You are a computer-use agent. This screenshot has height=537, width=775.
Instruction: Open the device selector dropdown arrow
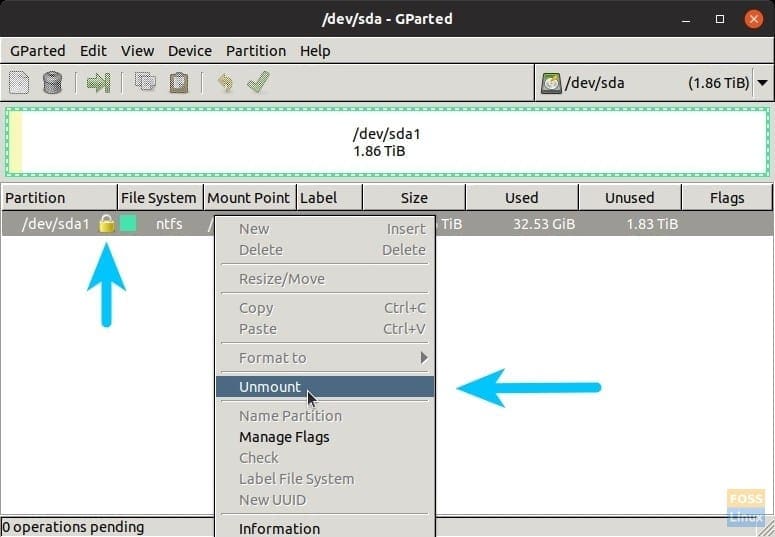pos(763,83)
